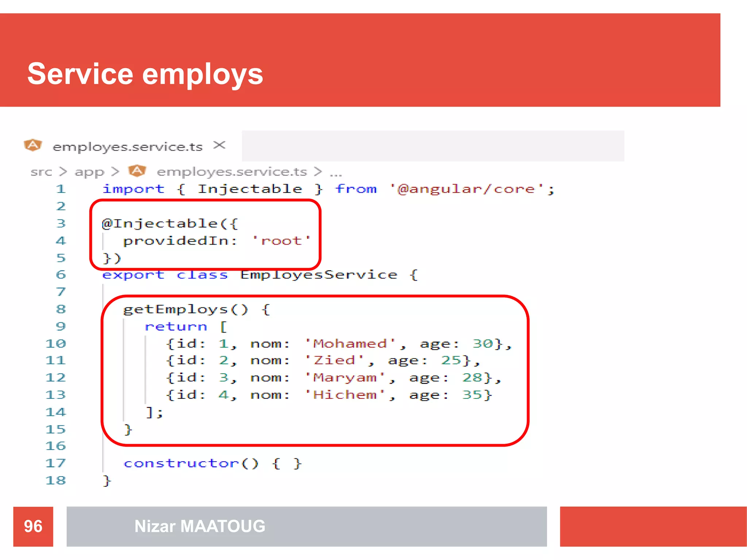Click the 'providedIn:' property name
747x560 pixels.
[x=180, y=241]
